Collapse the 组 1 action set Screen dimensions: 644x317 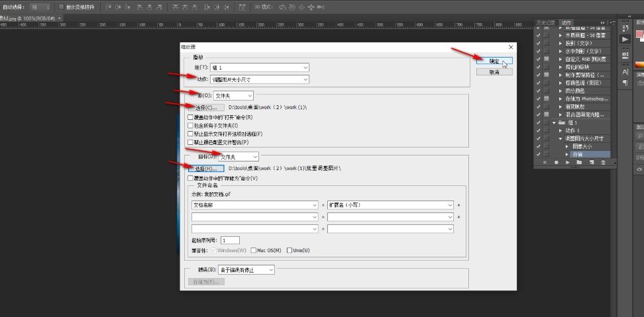[554, 122]
